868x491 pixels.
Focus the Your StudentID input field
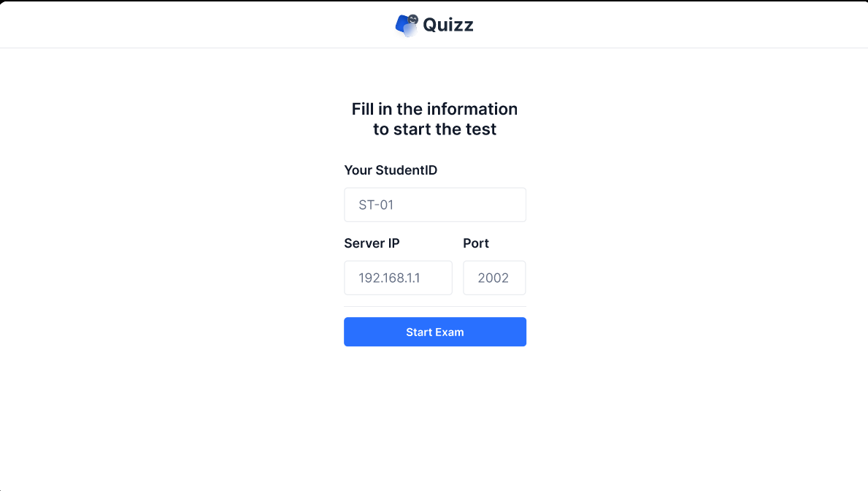tap(435, 205)
